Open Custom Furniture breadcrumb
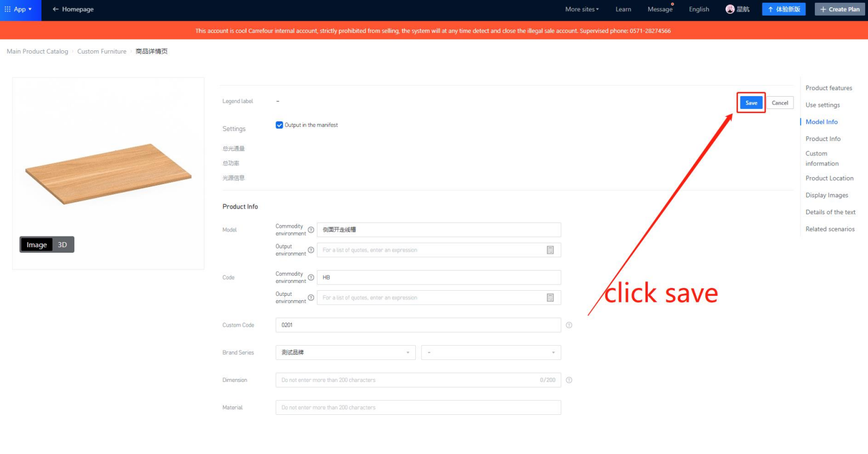The height and width of the screenshot is (454, 868). coord(102,51)
